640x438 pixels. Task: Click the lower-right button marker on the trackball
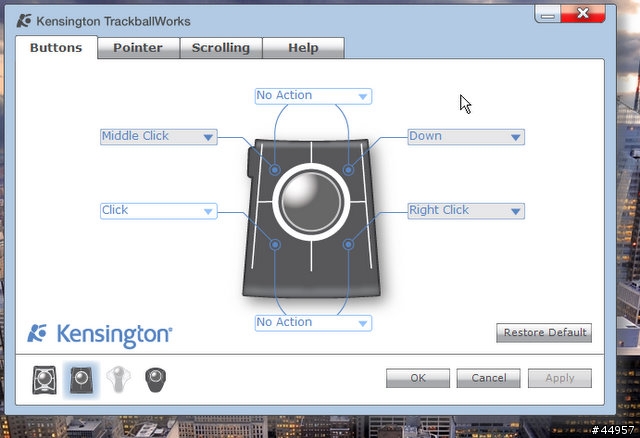tap(348, 244)
